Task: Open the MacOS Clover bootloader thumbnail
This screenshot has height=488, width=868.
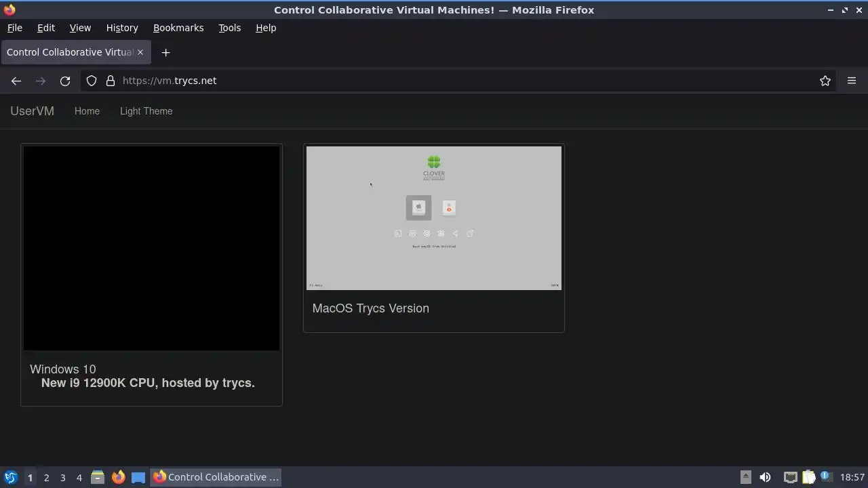Action: 434,218
